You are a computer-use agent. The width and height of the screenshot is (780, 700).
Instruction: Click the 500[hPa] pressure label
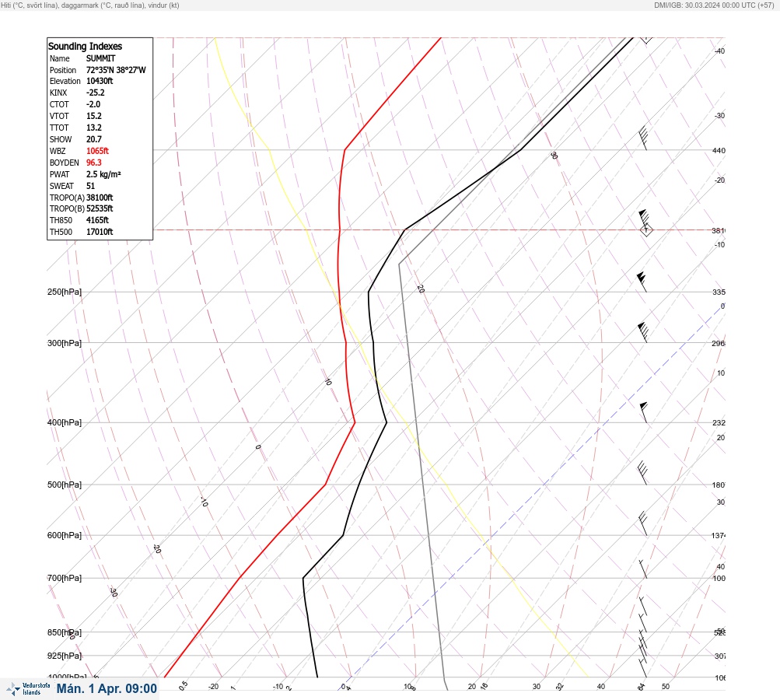(x=65, y=485)
